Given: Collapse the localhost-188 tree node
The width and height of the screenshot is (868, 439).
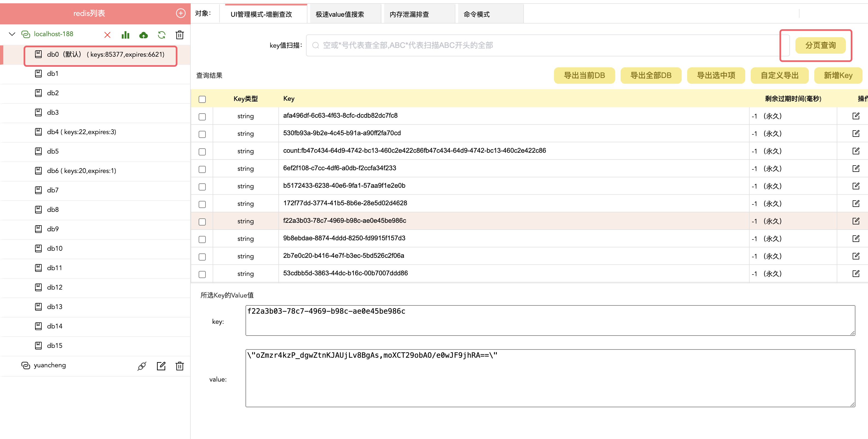Looking at the screenshot, I should (x=12, y=34).
